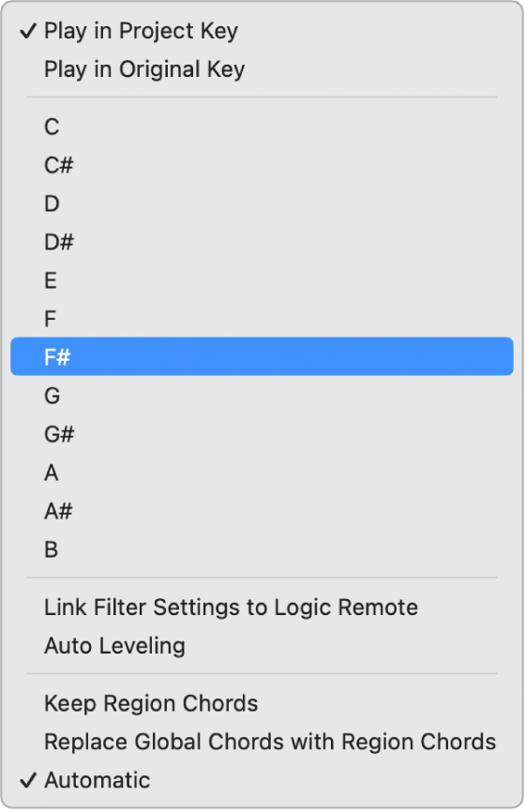525x812 pixels.
Task: Choose the D# key
Action: (262, 242)
